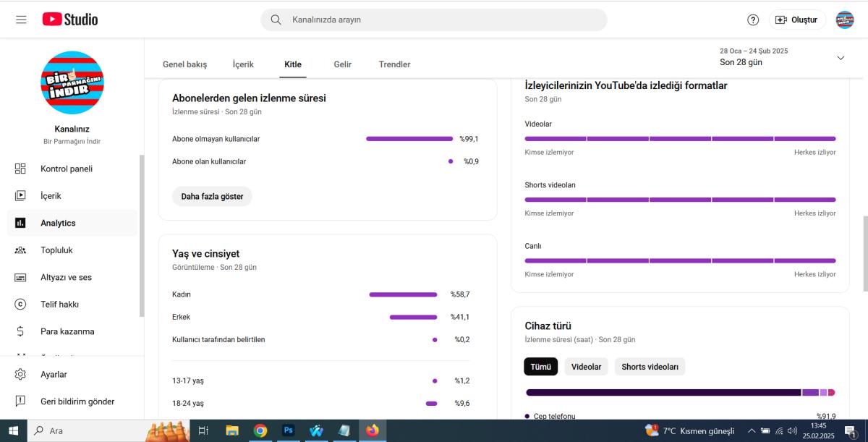
Task: Click the Oluştur create button
Action: 797,20
